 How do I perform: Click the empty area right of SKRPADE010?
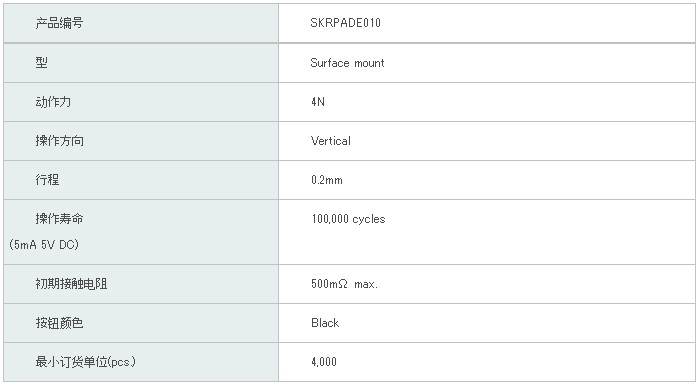click(x=535, y=23)
